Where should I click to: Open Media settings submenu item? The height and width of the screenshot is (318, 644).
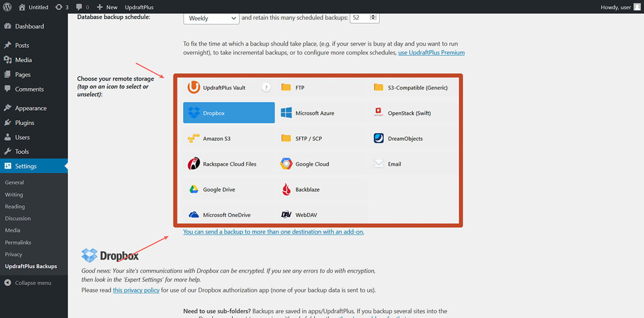click(x=13, y=230)
